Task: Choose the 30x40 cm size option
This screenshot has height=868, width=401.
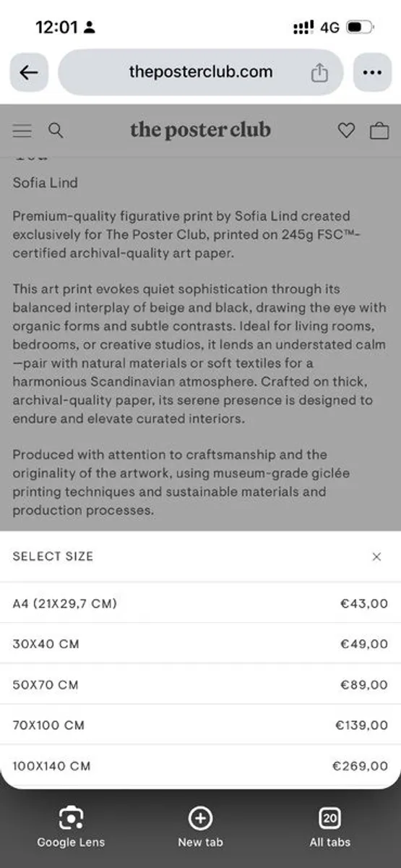Action: (x=200, y=644)
